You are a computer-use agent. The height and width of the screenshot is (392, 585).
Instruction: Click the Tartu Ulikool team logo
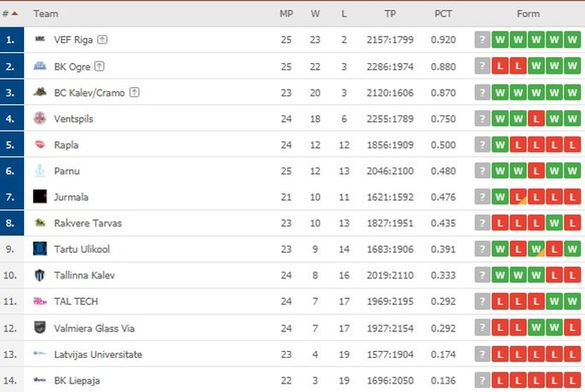39,249
